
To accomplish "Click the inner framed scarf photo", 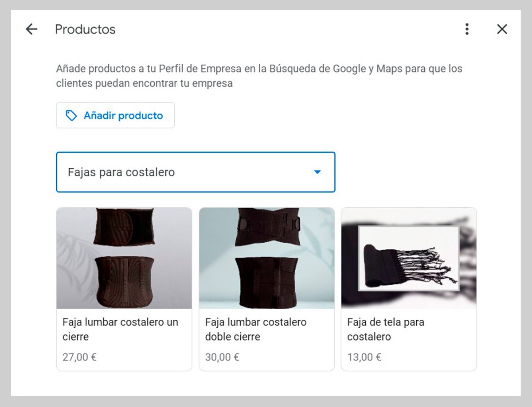I will click(x=409, y=258).
